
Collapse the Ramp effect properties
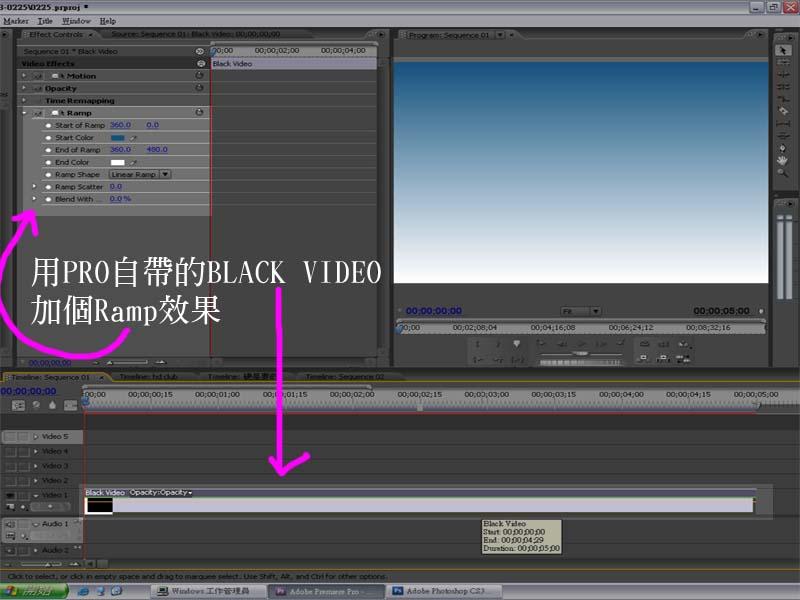24,112
